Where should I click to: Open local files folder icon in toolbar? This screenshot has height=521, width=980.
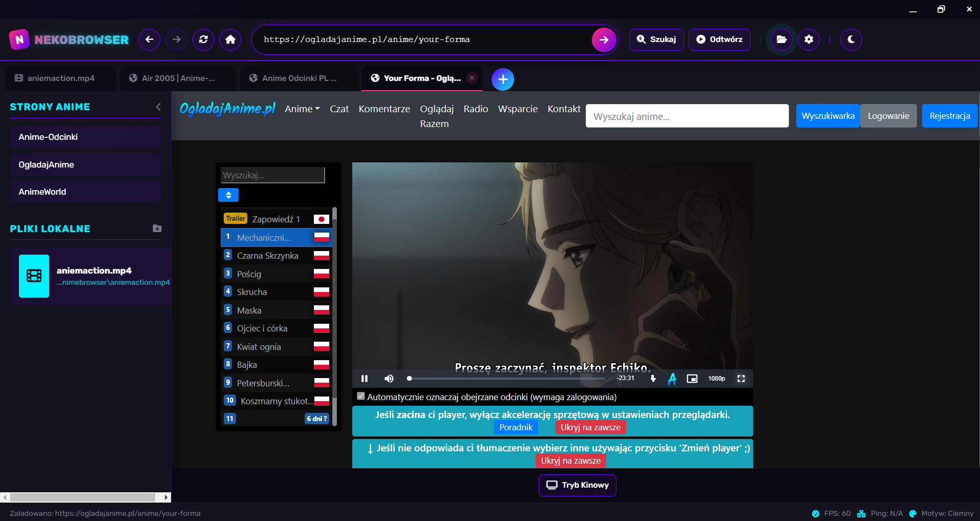pyautogui.click(x=781, y=39)
